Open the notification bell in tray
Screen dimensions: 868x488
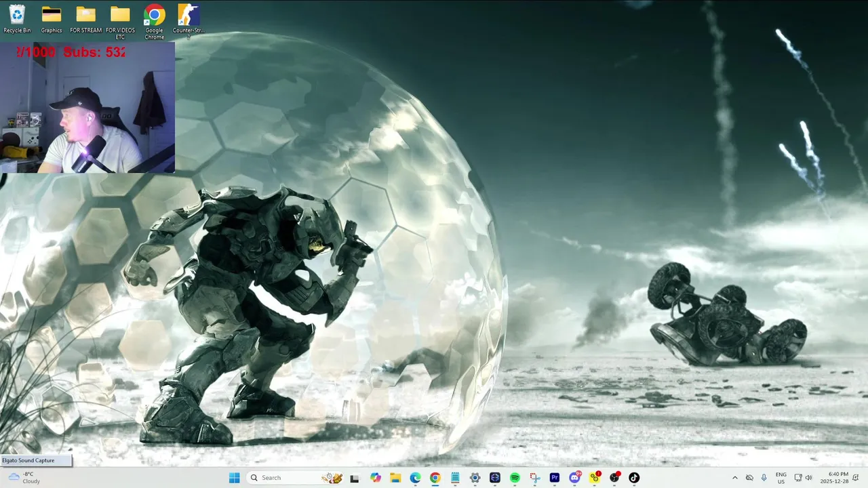[x=856, y=478]
